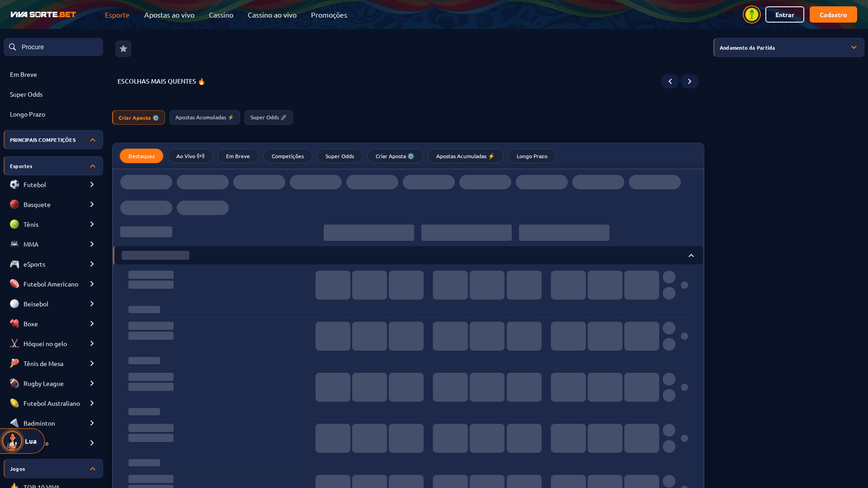Image resolution: width=868 pixels, height=488 pixels.
Task: Click the Entrar button
Action: (785, 14)
